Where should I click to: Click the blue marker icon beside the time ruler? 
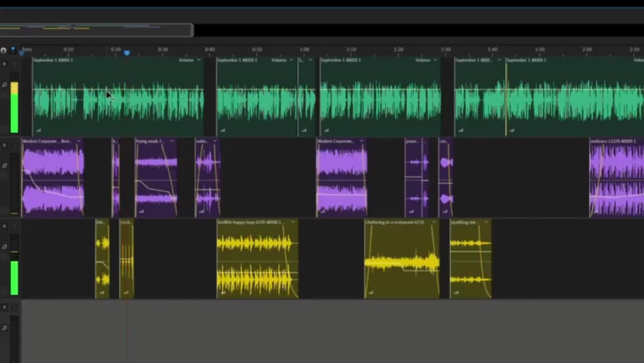[13, 50]
